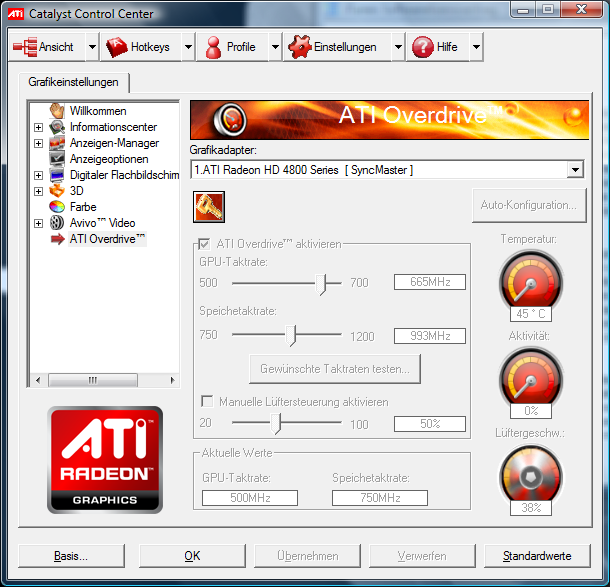The height and width of the screenshot is (587, 610).
Task: Click the Speichertaktrate slider handle
Action: [291, 336]
